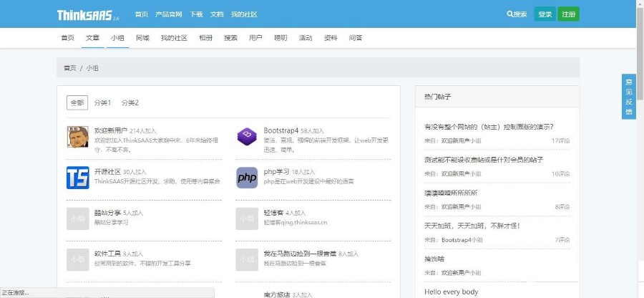The image size is (644, 298).
Task: Open 文档 in the top header
Action: [217, 14]
